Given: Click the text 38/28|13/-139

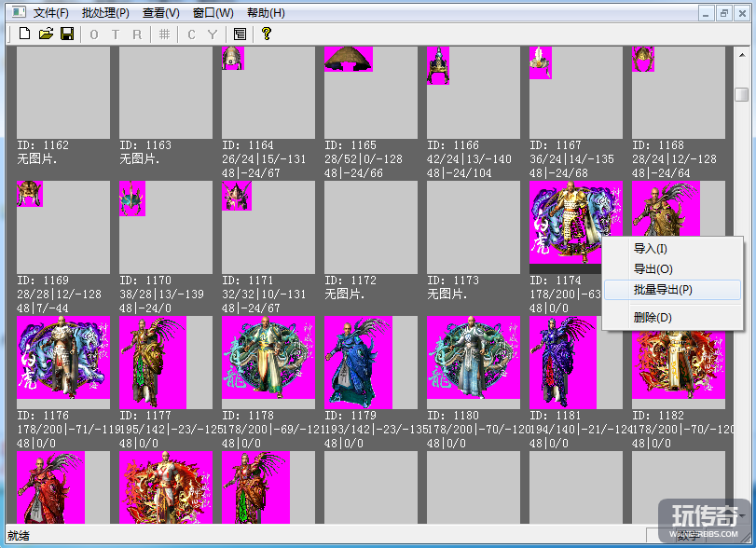Looking at the screenshot, I should pos(161,294).
